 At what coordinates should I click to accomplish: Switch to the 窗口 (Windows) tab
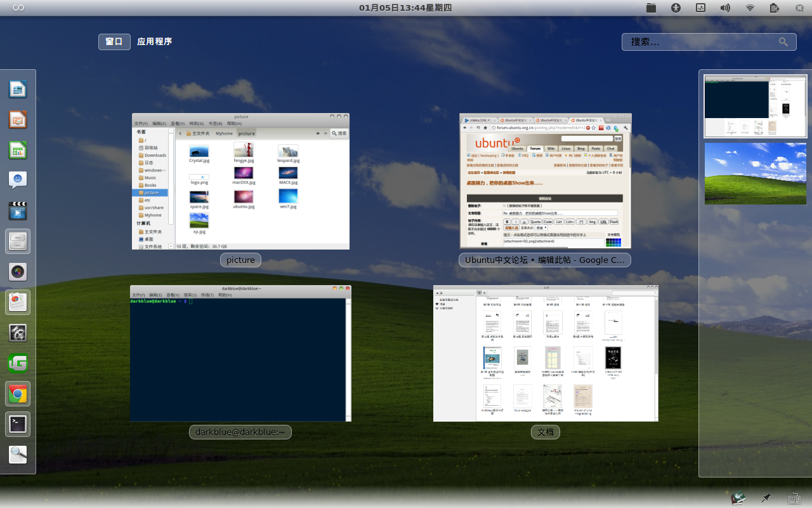point(114,41)
